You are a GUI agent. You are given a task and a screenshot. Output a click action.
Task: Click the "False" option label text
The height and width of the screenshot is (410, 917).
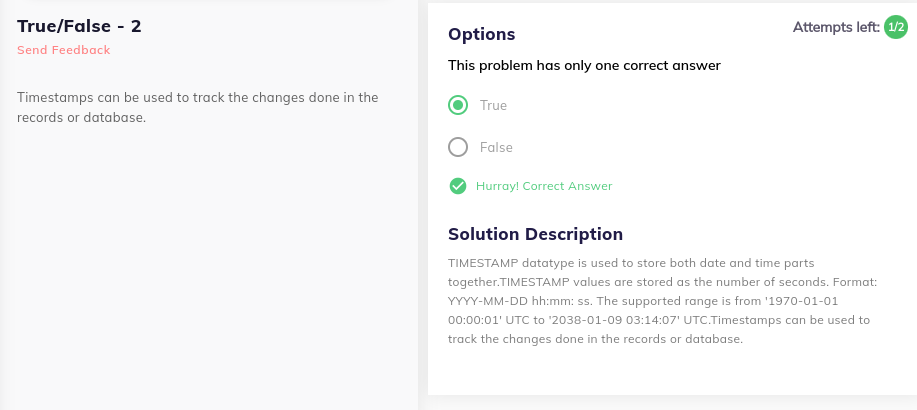[x=496, y=147]
